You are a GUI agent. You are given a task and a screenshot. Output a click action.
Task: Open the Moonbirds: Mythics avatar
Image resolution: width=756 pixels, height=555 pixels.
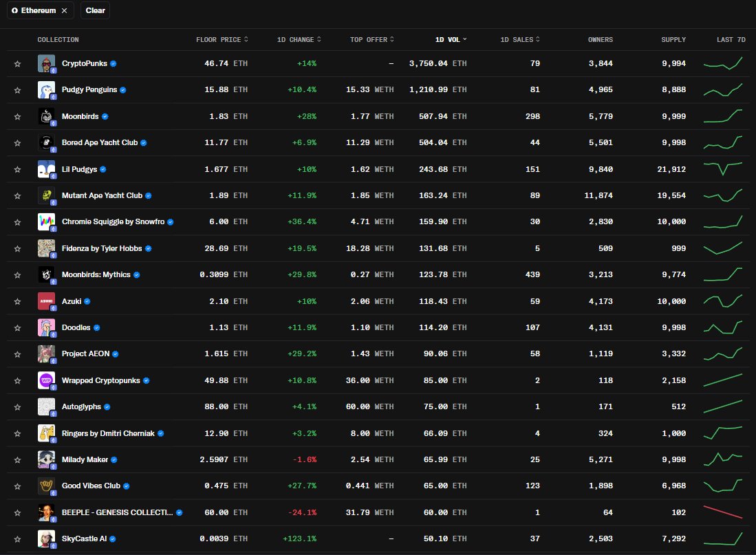pos(46,275)
